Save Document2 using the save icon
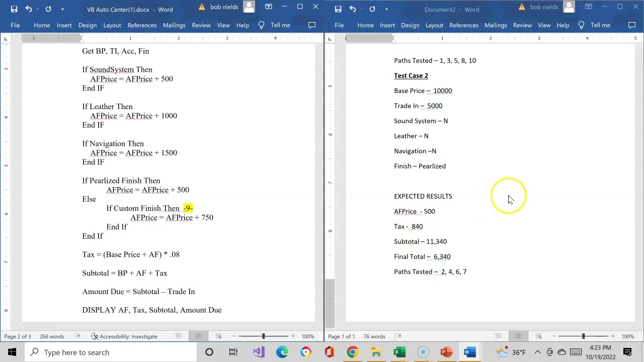The image size is (644, 362). pos(338,9)
